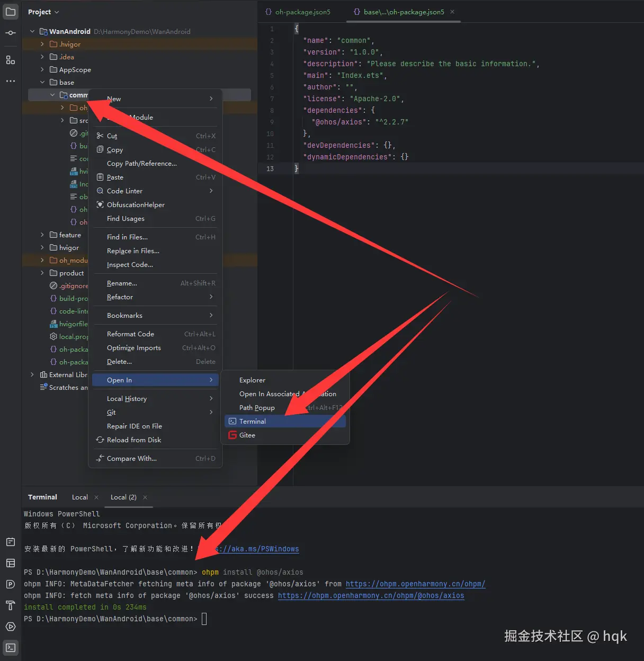
Task: Switch to Local (2) terminal tab
Action: click(123, 497)
